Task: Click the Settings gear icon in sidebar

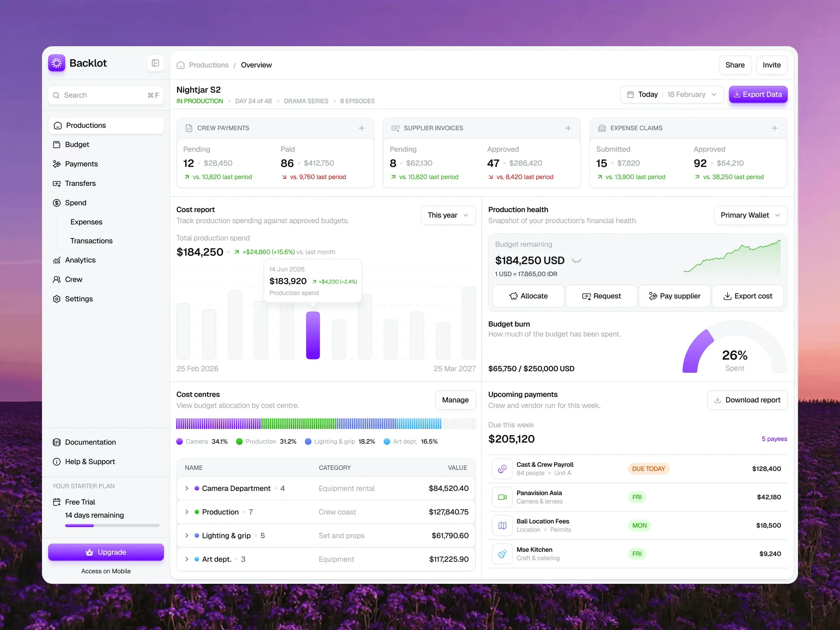Action: point(57,299)
